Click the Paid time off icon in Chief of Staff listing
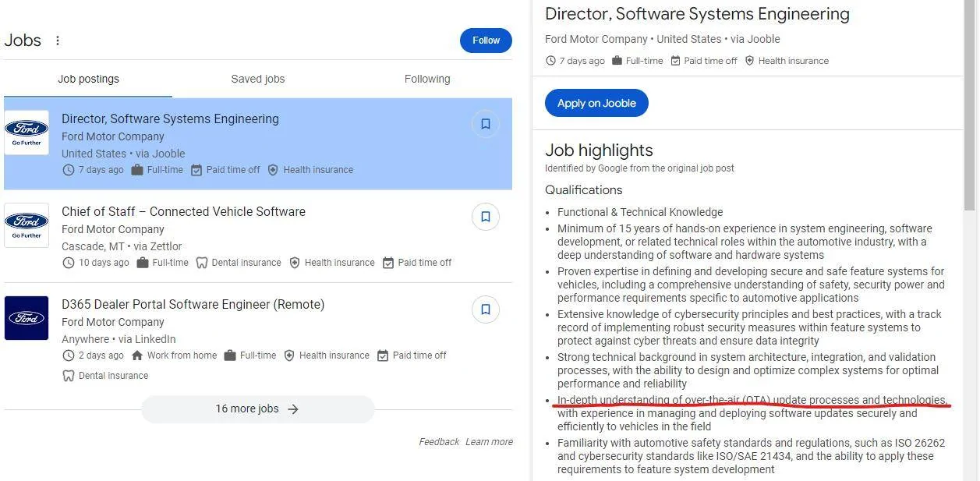The height and width of the screenshot is (481, 980). point(388,263)
